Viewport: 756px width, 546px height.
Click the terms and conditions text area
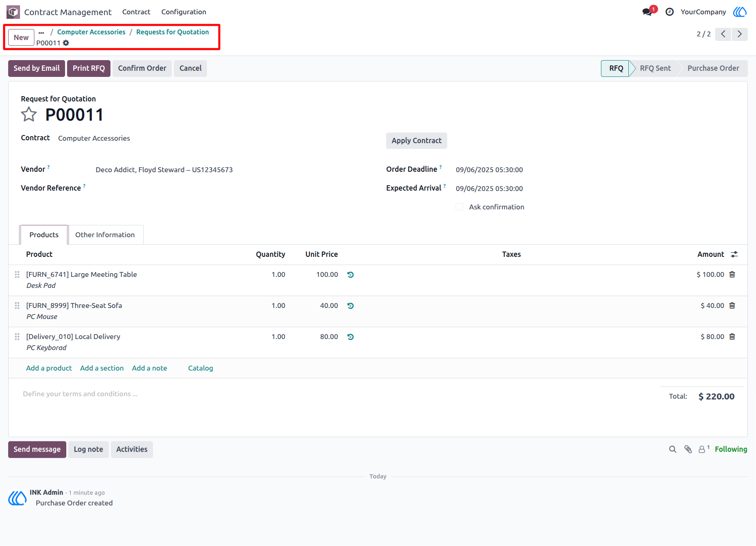point(335,394)
